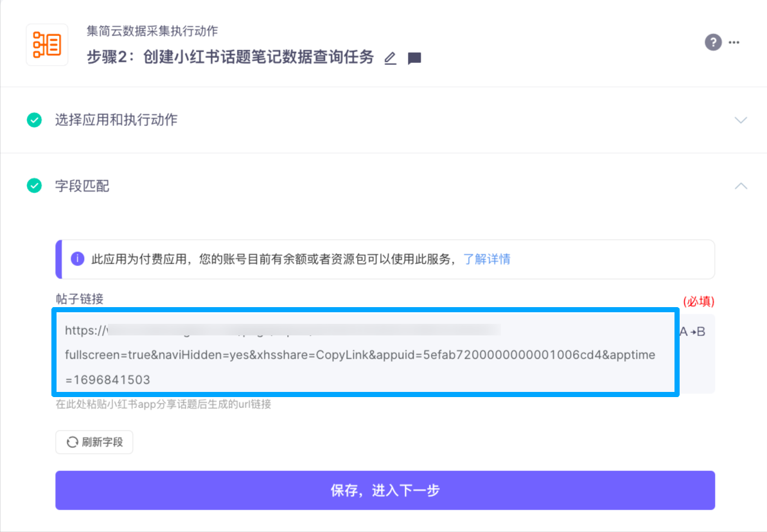
Task: Click the red (必填) required marker
Action: click(698, 301)
